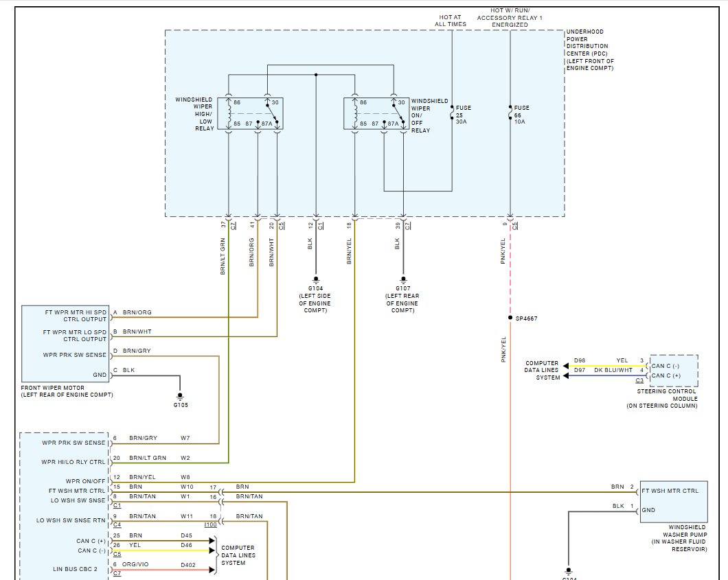Click "COMPUTER DATA LINES SYSTEM" beside D98 arrow
The width and height of the screenshot is (728, 580).
(x=542, y=370)
